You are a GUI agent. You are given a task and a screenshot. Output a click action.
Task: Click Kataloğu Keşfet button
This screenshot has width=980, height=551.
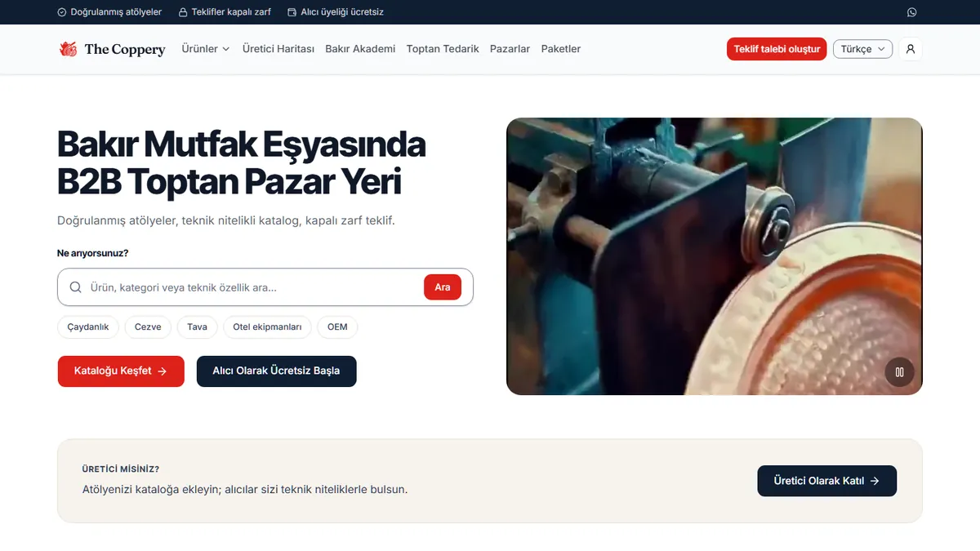(x=121, y=371)
